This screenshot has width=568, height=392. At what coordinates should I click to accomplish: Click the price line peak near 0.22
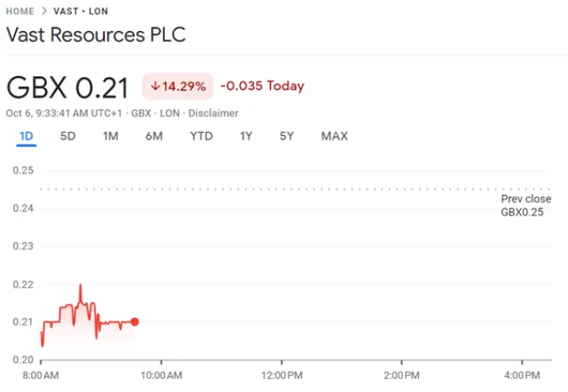pyautogui.click(x=80, y=286)
